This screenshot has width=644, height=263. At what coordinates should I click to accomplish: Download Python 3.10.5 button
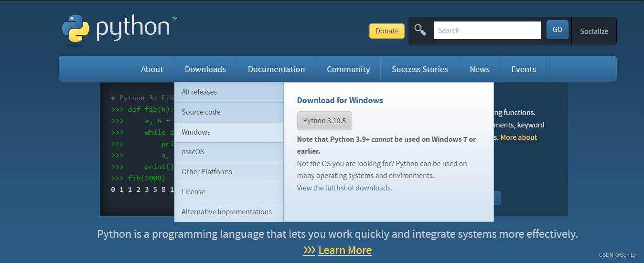pos(324,121)
